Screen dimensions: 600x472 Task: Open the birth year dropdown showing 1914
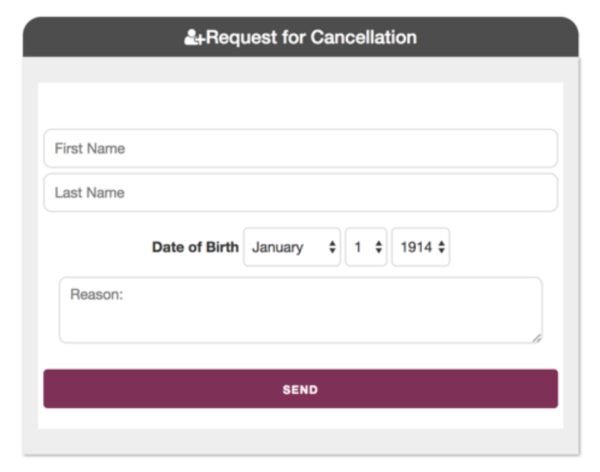(x=421, y=247)
